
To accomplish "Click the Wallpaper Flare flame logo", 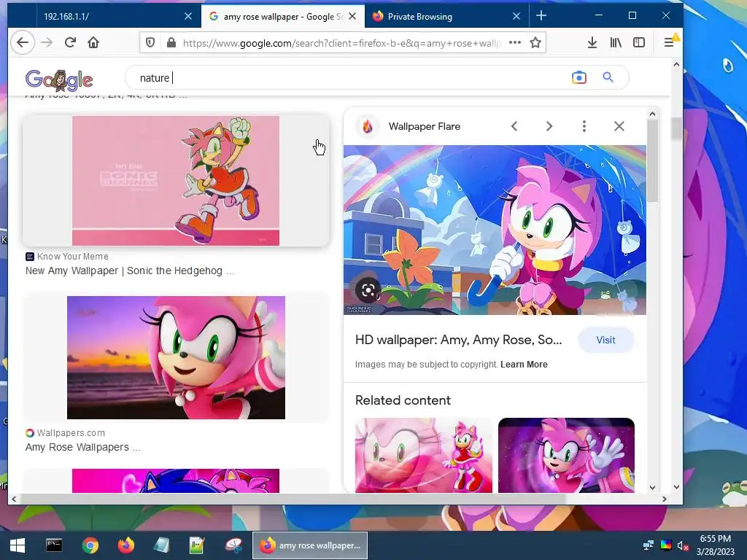I will [368, 126].
